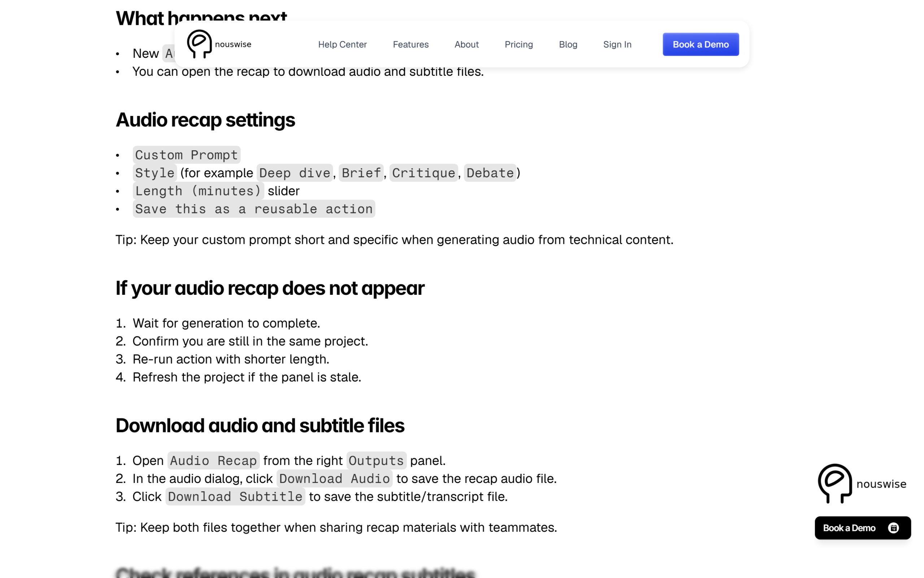
Task: Click the black floating Book a Demo button
Action: 863,527
